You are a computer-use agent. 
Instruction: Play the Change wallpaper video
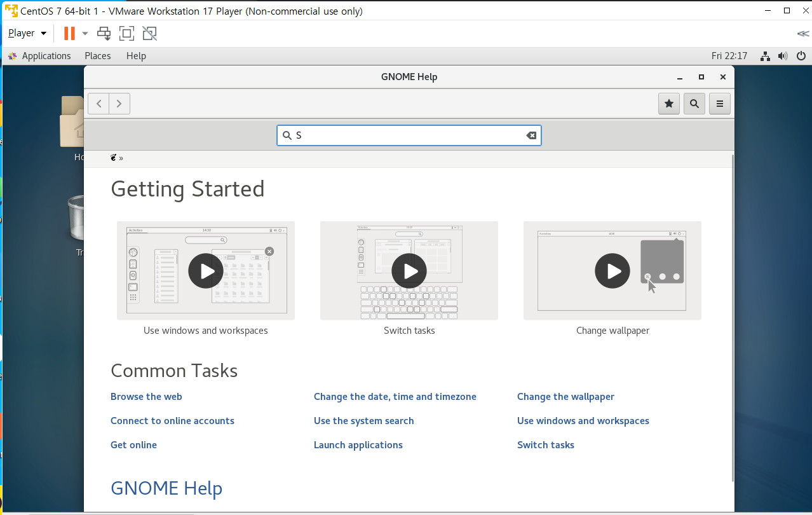(612, 271)
